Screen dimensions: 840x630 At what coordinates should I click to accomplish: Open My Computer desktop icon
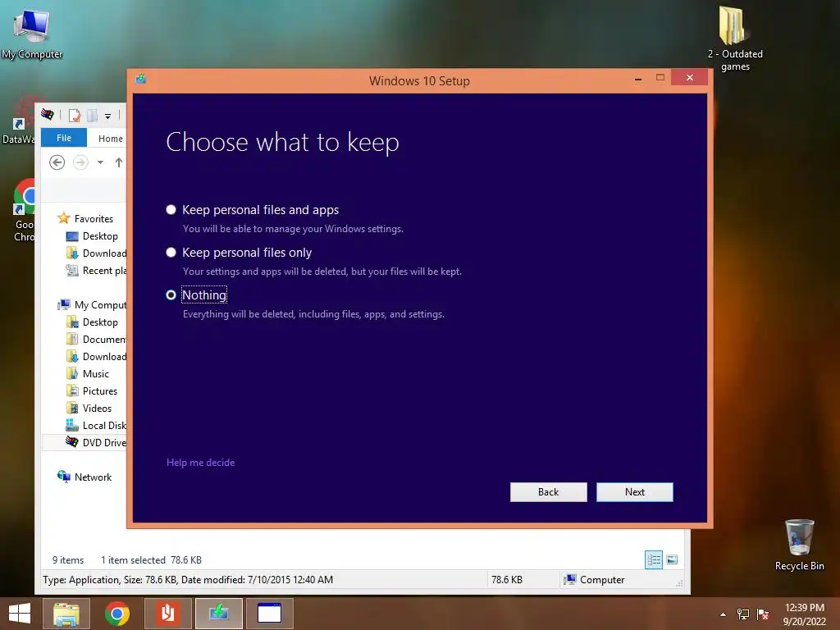pos(32,33)
